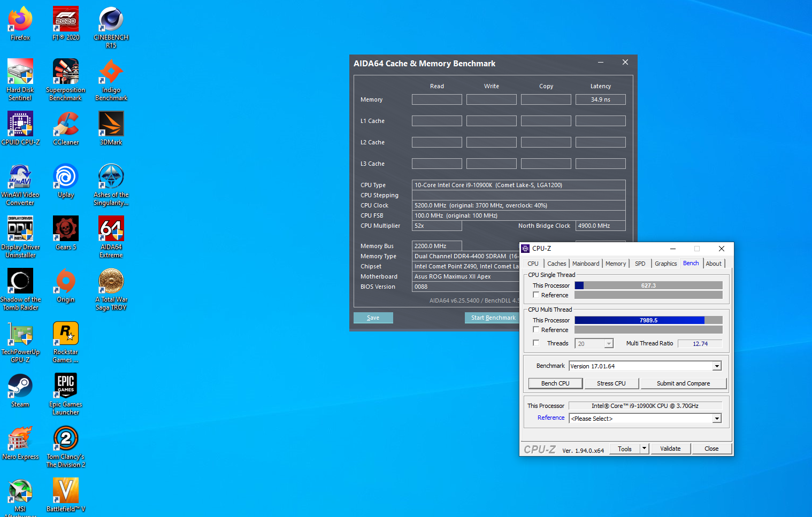Select Rockstar Games launcher icon

66,342
